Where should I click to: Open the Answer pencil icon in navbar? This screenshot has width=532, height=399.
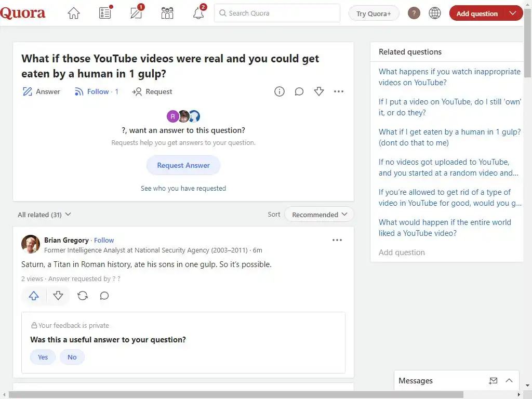click(x=137, y=13)
